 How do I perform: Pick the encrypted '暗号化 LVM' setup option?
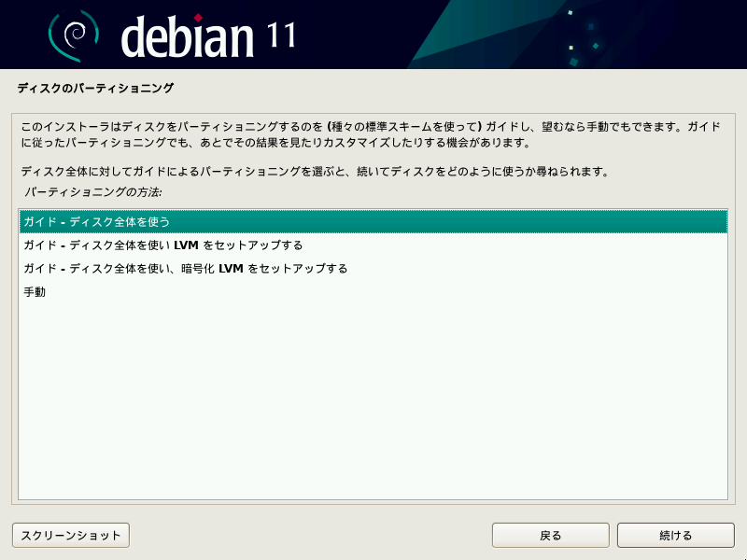(x=373, y=268)
